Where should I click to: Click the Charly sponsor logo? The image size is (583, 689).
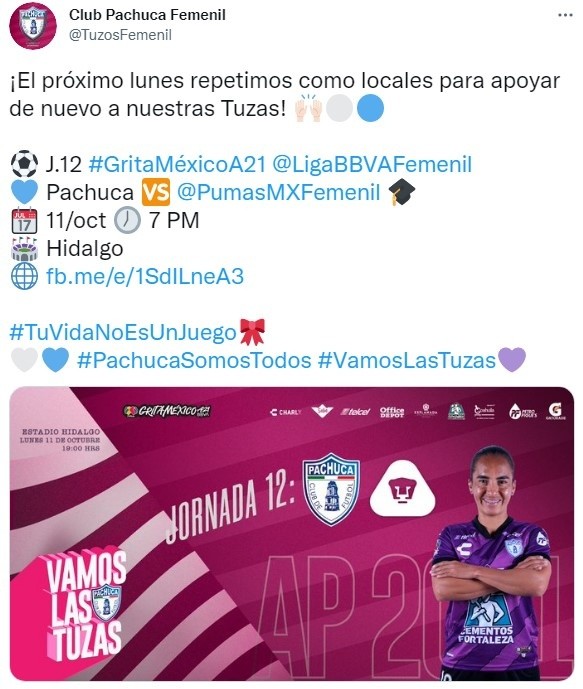[286, 412]
